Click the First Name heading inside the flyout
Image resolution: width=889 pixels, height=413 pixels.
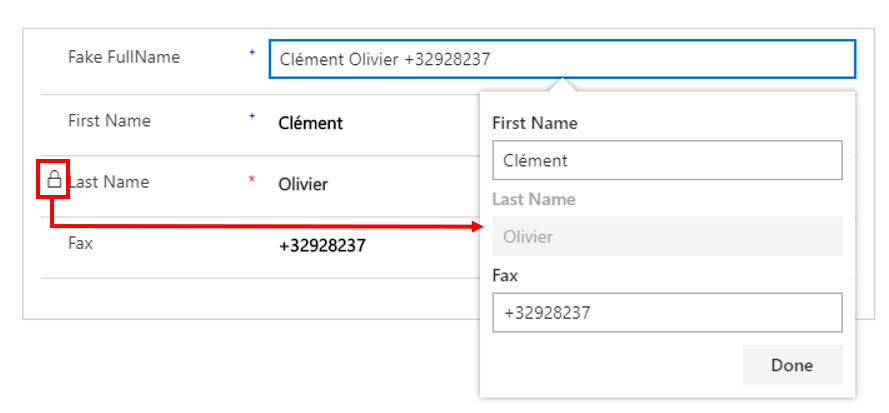pyautogui.click(x=535, y=123)
